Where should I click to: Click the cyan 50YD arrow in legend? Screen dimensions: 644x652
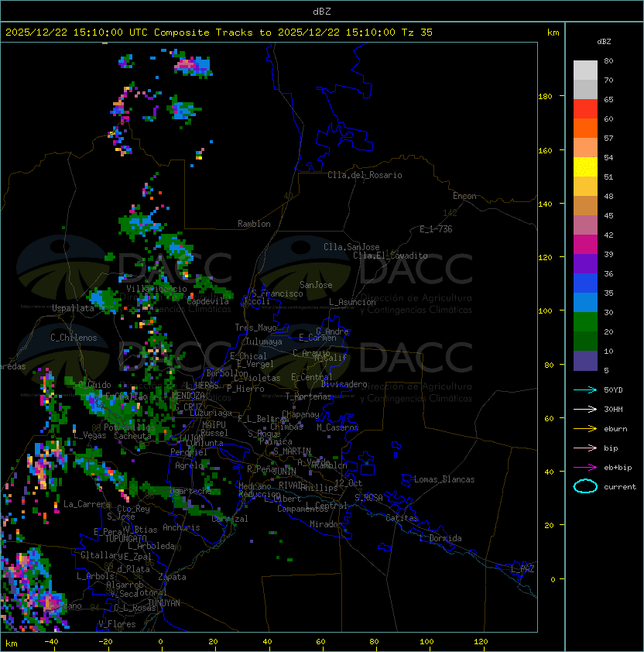click(585, 390)
